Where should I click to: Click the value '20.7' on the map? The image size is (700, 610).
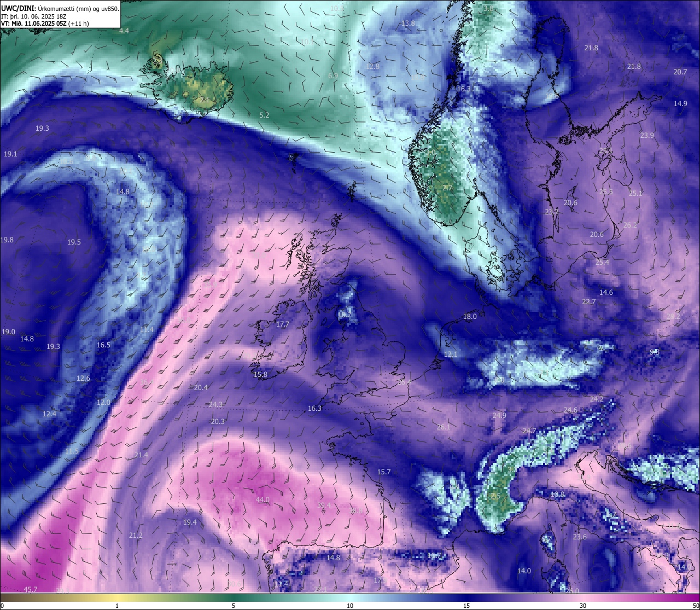tap(680, 72)
